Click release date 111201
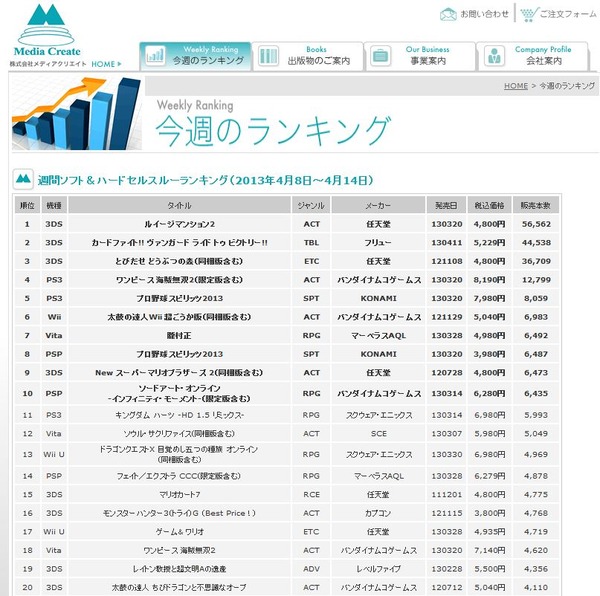Image resolution: width=600 pixels, height=596 pixels. (447, 495)
